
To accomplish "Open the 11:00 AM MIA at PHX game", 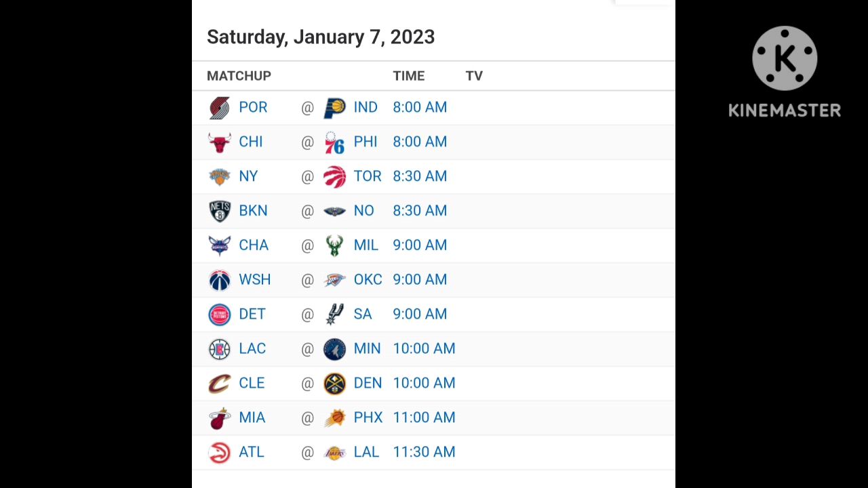I will (424, 418).
